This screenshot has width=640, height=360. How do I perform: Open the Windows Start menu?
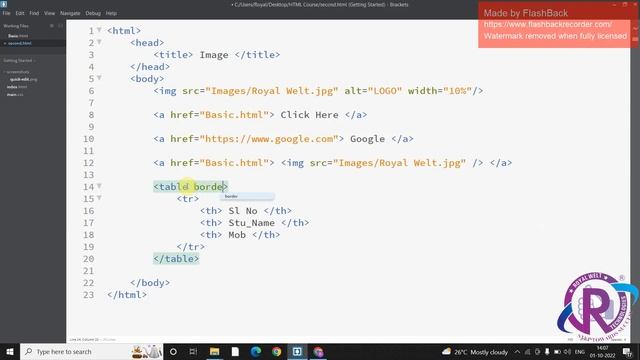pyautogui.click(x=9, y=351)
